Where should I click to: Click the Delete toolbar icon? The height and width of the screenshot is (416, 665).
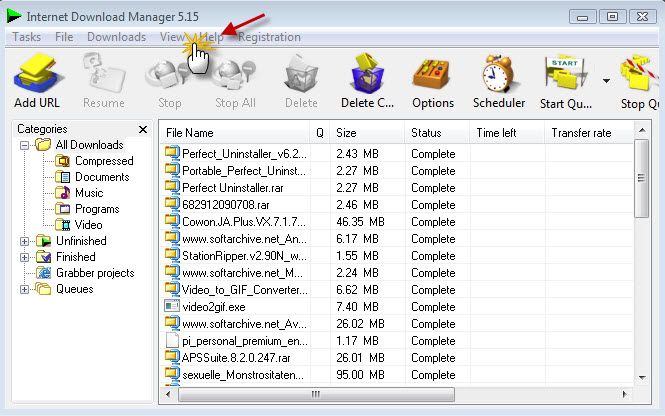[301, 73]
